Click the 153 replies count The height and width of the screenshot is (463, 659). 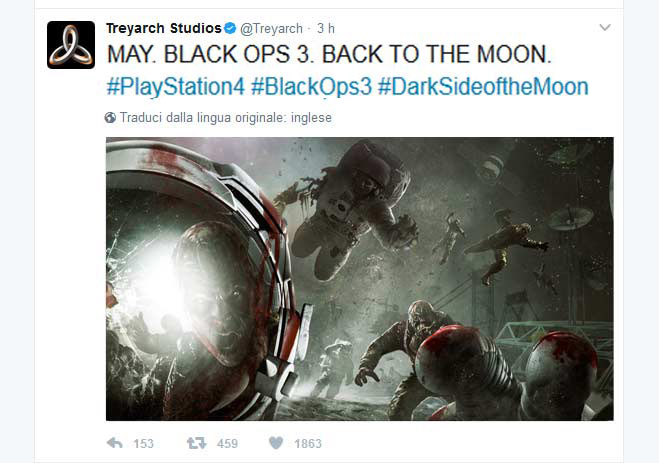click(x=143, y=444)
